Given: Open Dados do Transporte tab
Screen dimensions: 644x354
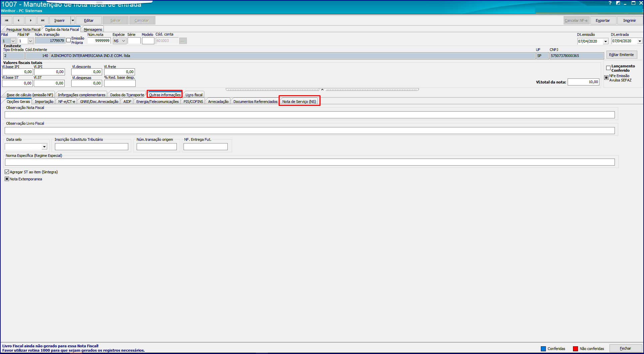Looking at the screenshot, I should coord(127,95).
